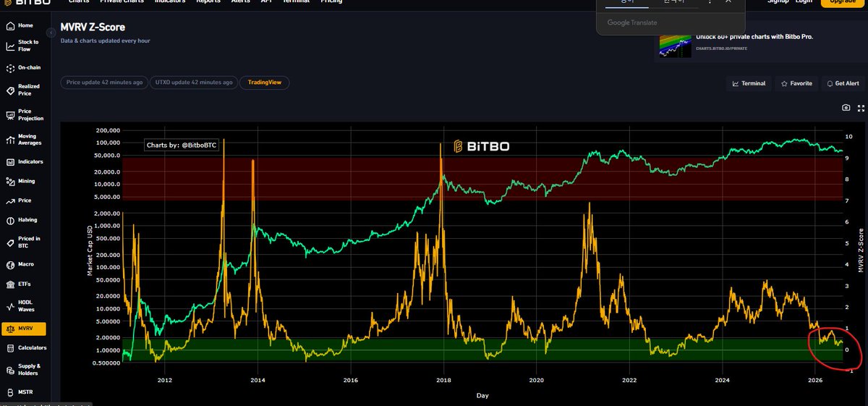This screenshot has width=868, height=406.
Task: Click the 200,000 value on the left axis
Action: pos(107,130)
